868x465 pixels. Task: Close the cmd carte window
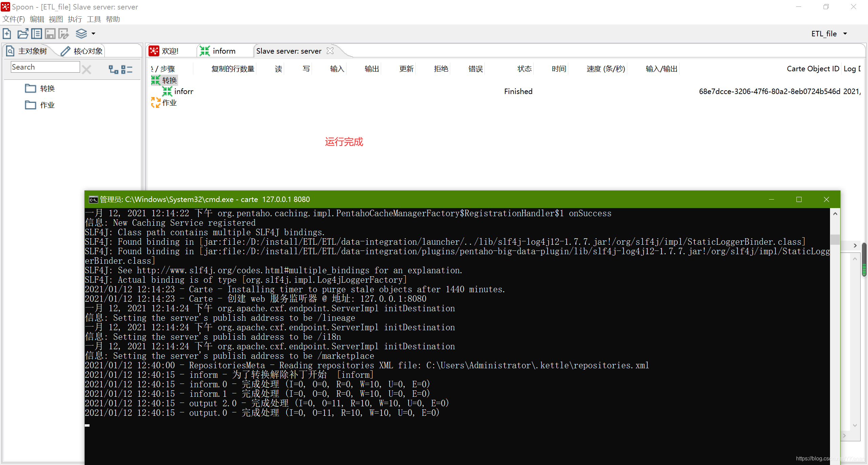click(x=826, y=200)
